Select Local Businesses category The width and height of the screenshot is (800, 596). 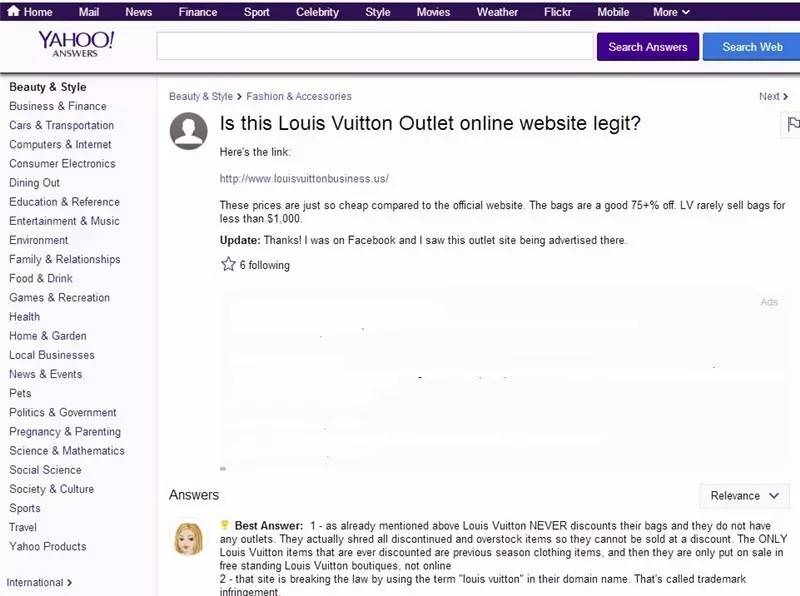[x=52, y=355]
